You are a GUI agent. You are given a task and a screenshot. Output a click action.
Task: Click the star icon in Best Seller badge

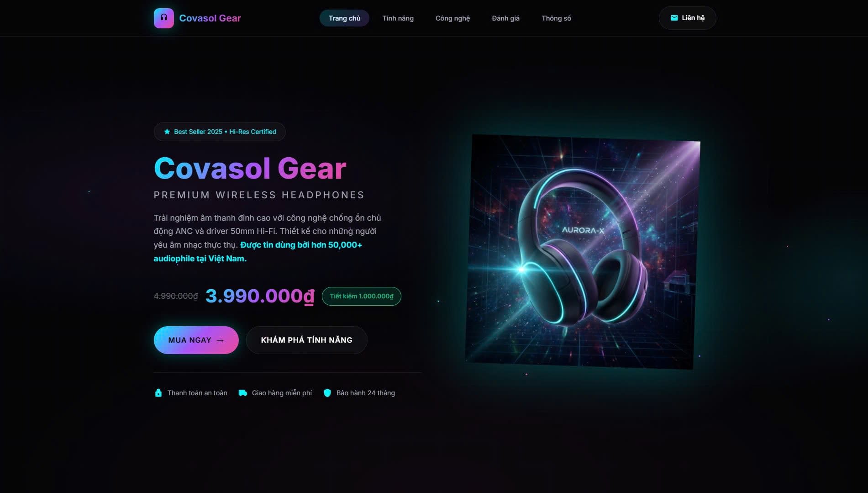[x=167, y=132]
